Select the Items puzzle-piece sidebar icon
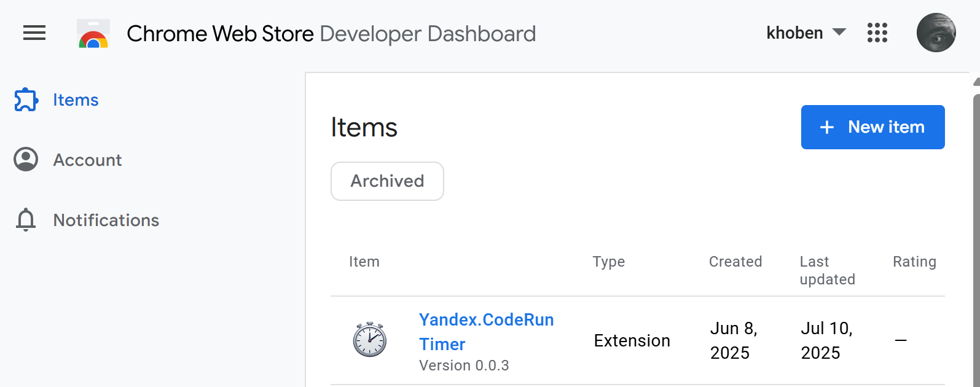The image size is (980, 387). [25, 99]
